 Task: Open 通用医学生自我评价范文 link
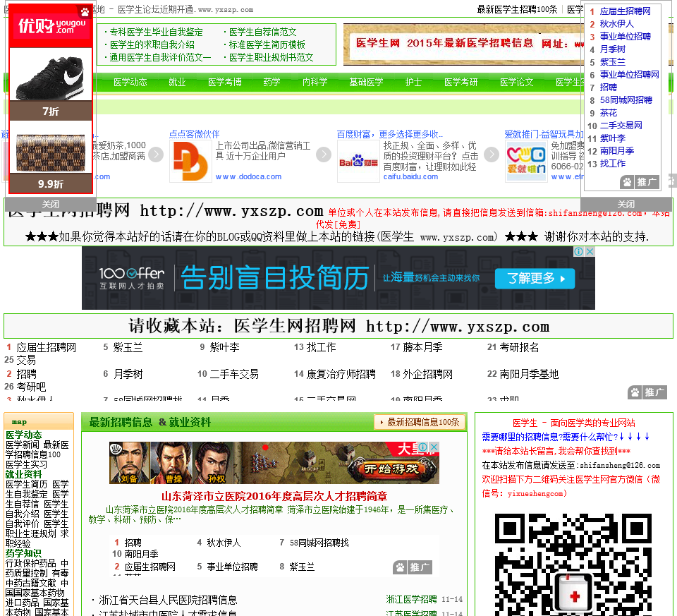160,57
